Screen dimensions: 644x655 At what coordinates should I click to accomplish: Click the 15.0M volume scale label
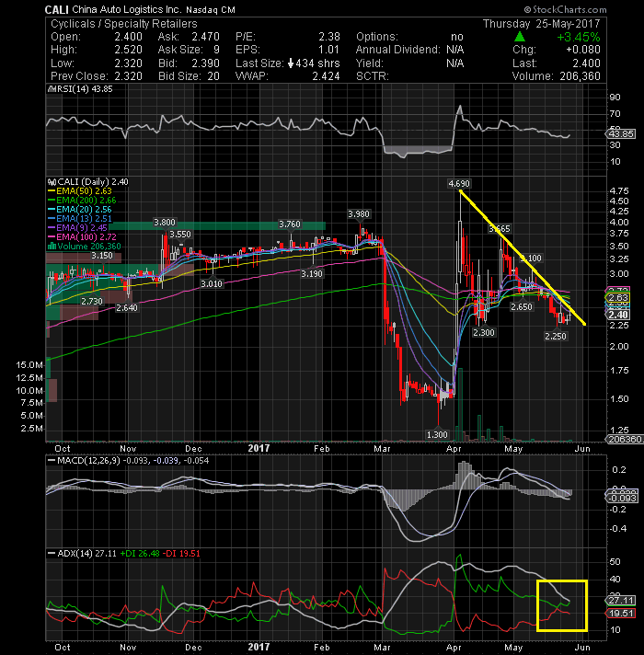click(x=29, y=365)
